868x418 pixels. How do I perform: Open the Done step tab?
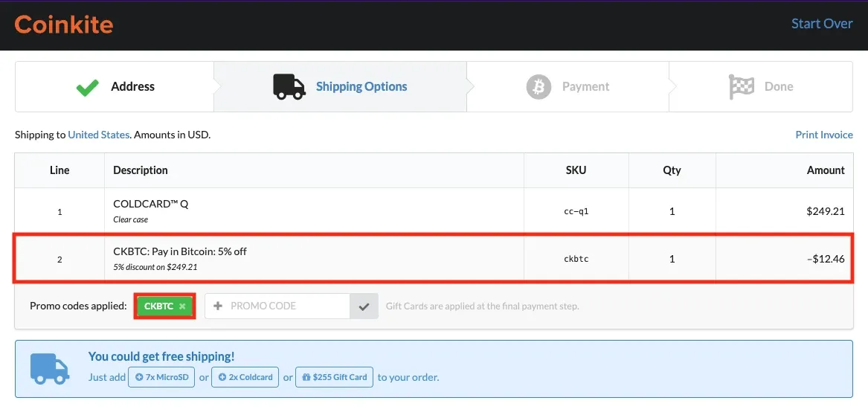(761, 87)
